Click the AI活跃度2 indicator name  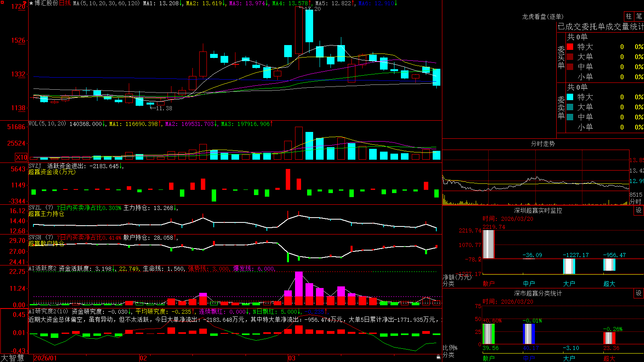point(43,268)
